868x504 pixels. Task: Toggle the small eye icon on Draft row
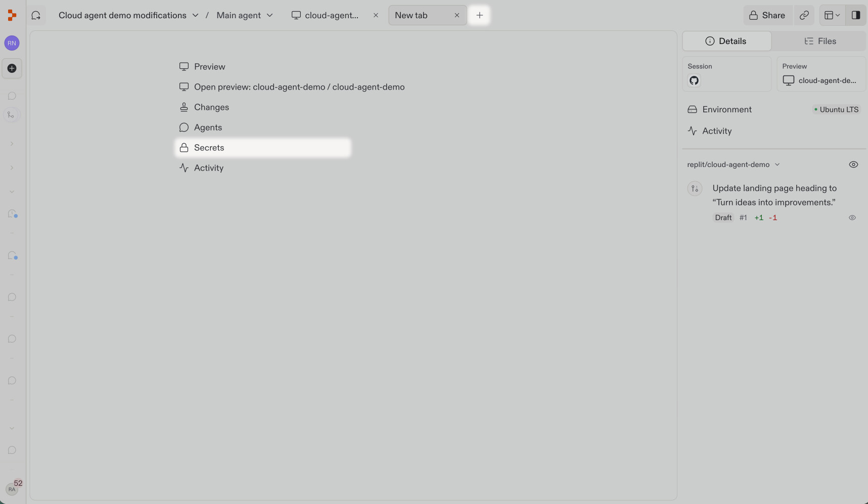point(852,218)
